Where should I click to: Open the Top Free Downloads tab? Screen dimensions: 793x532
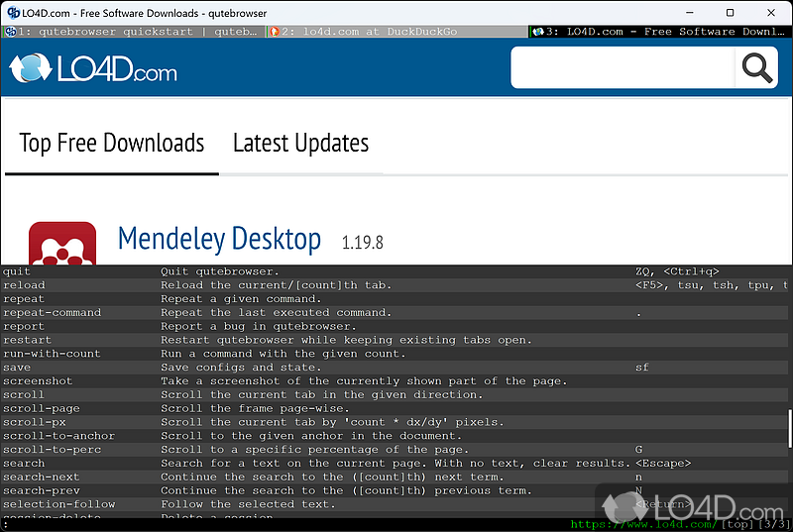112,143
